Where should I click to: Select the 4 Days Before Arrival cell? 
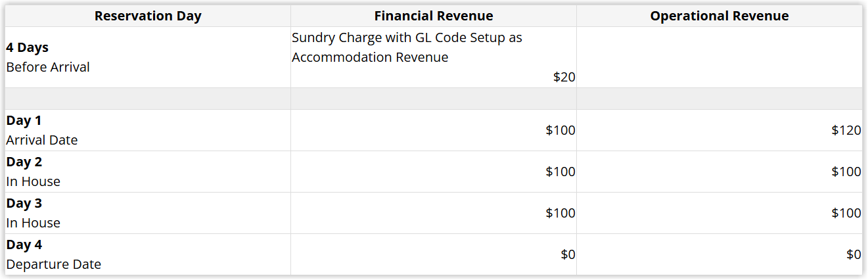(148, 57)
